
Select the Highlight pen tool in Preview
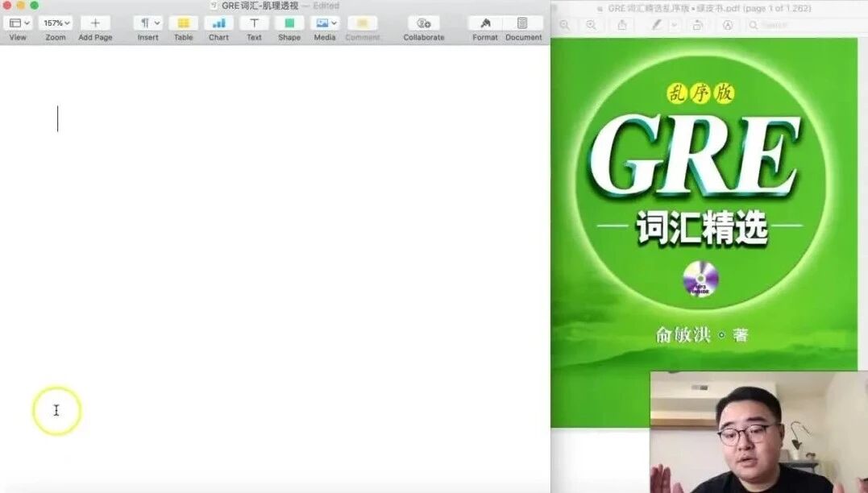(657, 25)
